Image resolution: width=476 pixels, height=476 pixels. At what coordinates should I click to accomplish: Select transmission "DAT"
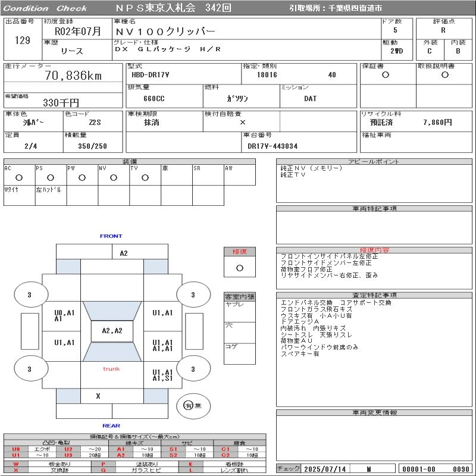click(310, 99)
